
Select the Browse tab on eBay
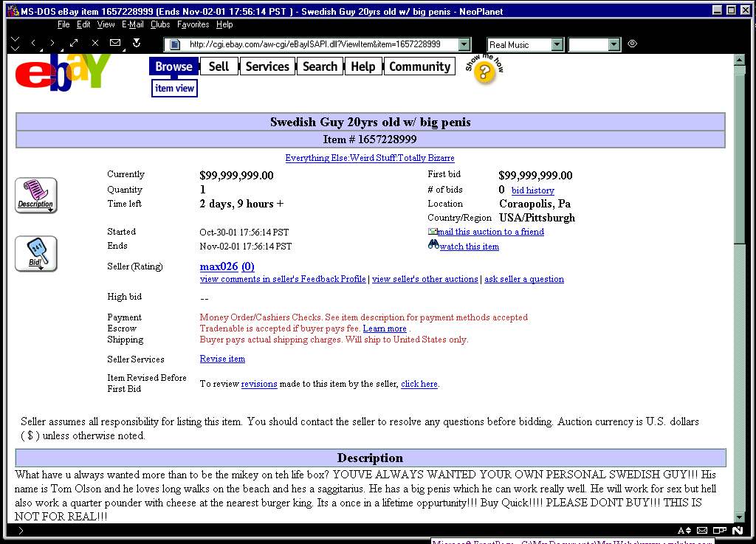[x=173, y=66]
